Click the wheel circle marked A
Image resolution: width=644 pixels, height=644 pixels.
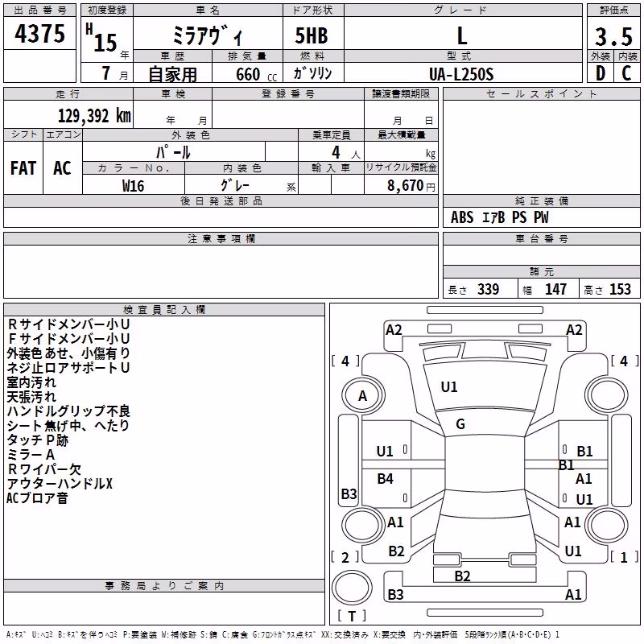point(363,395)
